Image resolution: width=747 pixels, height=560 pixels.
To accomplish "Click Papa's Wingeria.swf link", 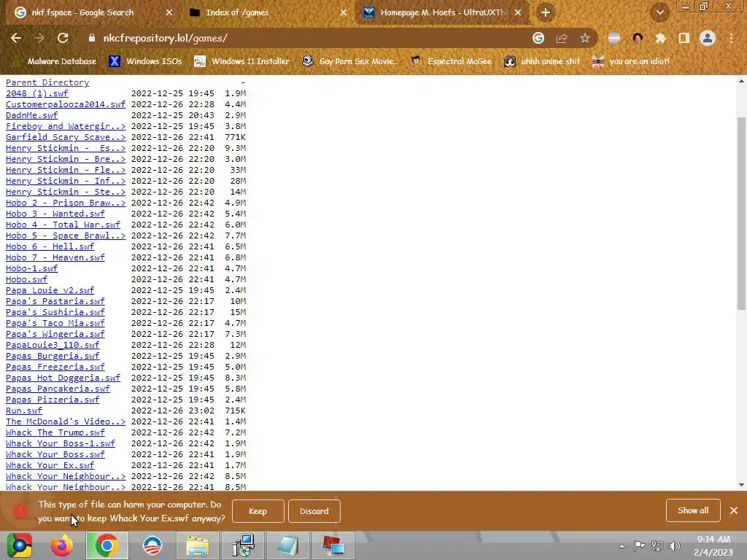I will [x=55, y=334].
